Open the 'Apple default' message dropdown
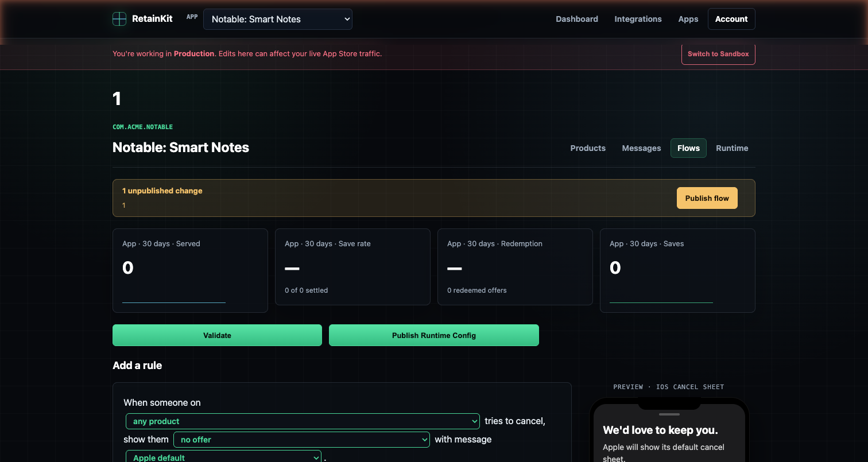 223,457
